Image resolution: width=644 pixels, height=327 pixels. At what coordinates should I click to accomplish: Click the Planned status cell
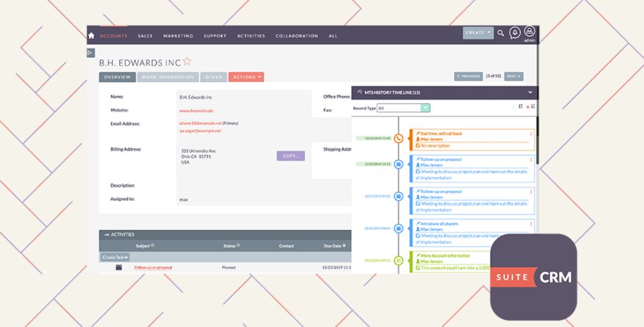pos(229,268)
